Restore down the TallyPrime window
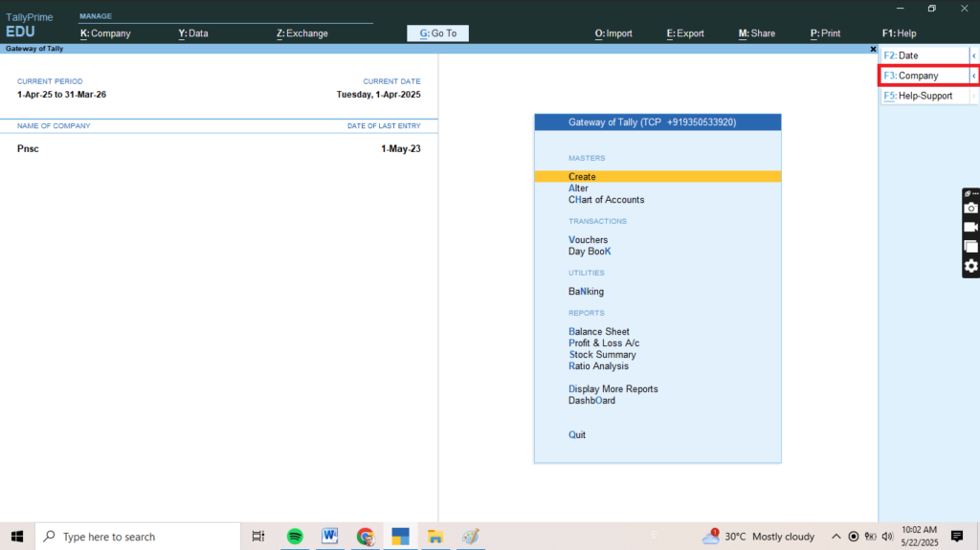Screen dimensions: 980x550 tap(932, 8)
